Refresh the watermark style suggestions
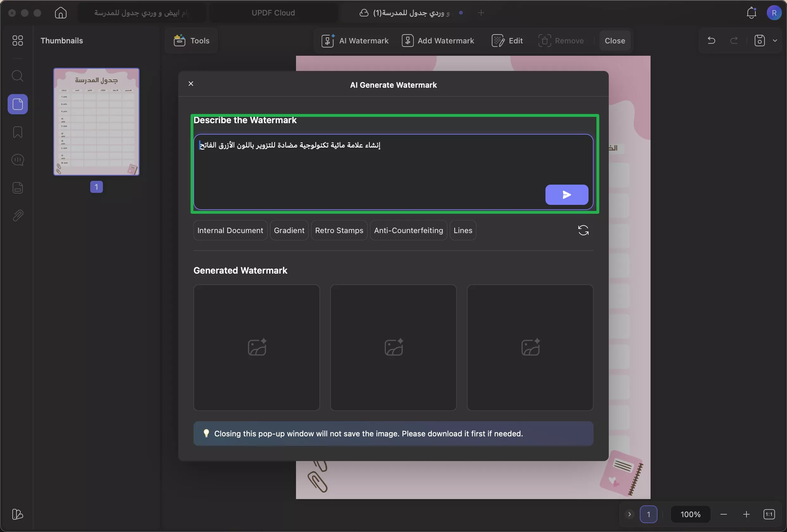 click(x=583, y=230)
